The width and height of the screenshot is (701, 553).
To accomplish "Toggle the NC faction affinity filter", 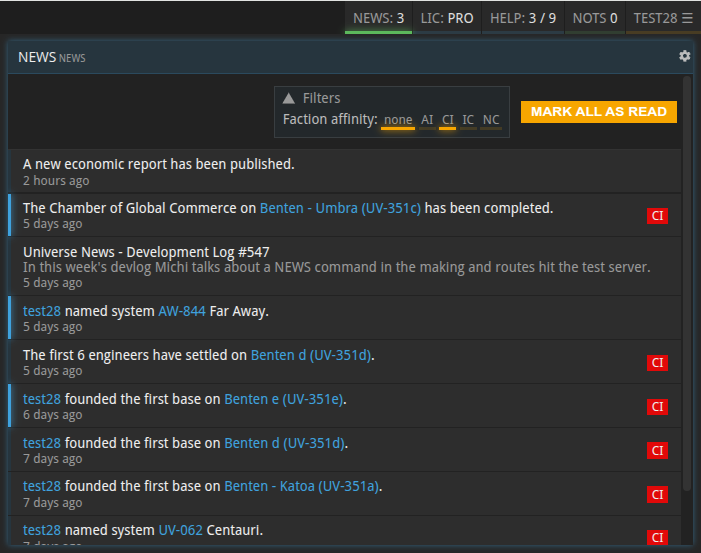I will click(x=491, y=120).
